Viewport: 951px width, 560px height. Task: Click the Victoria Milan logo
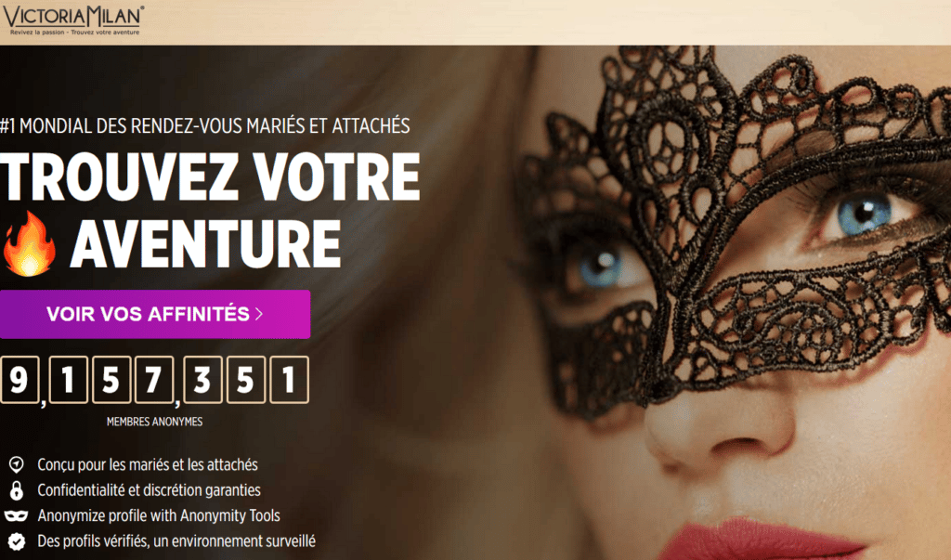click(x=73, y=20)
